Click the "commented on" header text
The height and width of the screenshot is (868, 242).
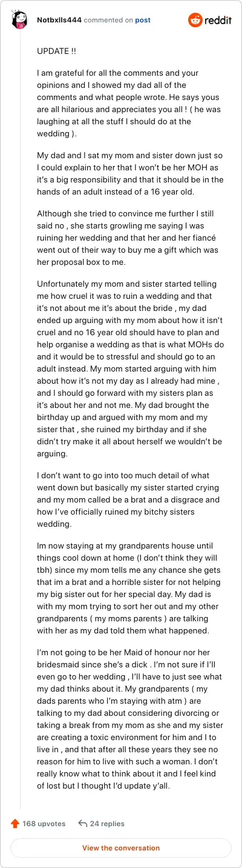click(x=108, y=20)
